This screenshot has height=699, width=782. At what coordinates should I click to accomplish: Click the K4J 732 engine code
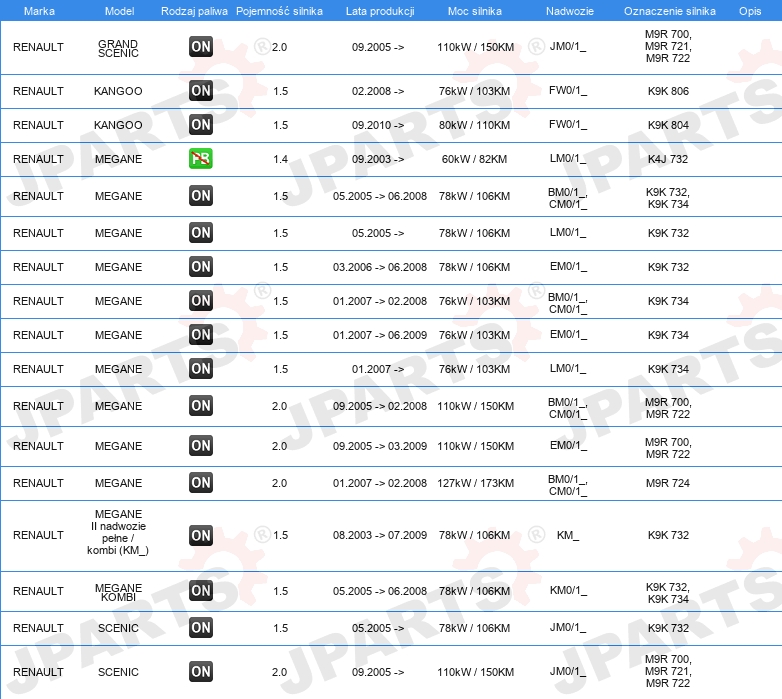click(668, 159)
